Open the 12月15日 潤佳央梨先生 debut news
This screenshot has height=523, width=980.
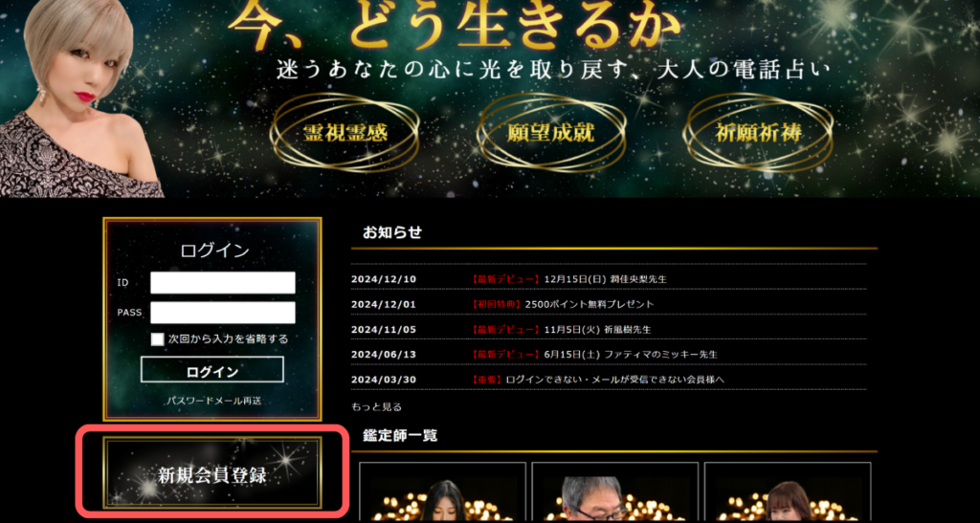(604, 279)
